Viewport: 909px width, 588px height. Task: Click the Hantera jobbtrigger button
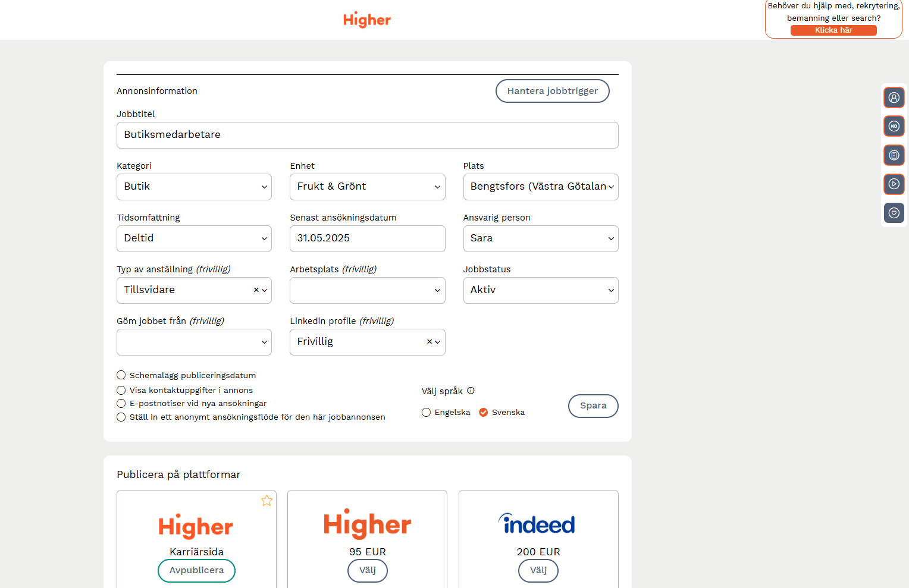[x=552, y=91]
